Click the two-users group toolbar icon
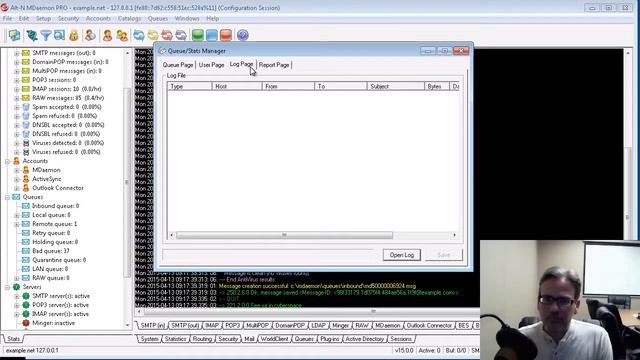The image size is (640, 360). pyautogui.click(x=122, y=36)
